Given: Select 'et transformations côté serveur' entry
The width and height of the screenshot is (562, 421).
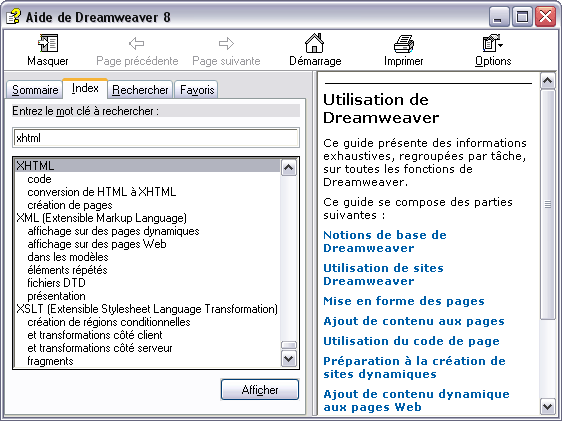Looking at the screenshot, I should [x=100, y=348].
